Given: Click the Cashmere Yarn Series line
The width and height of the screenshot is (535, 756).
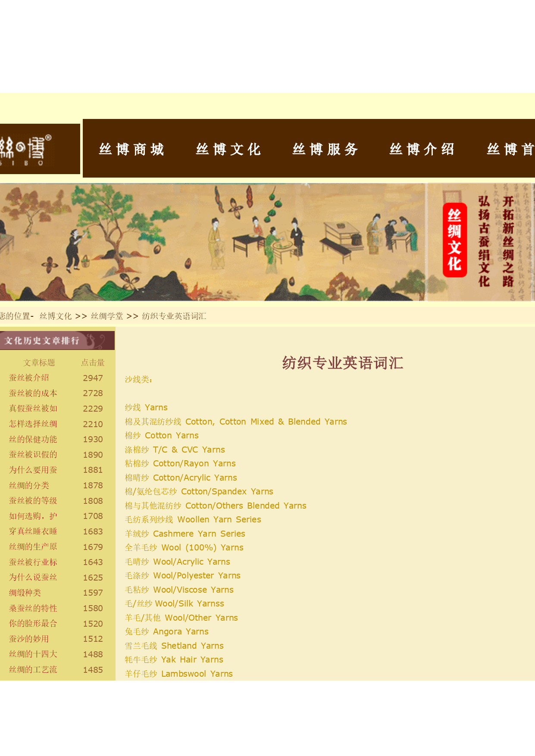Looking at the screenshot, I should (185, 534).
